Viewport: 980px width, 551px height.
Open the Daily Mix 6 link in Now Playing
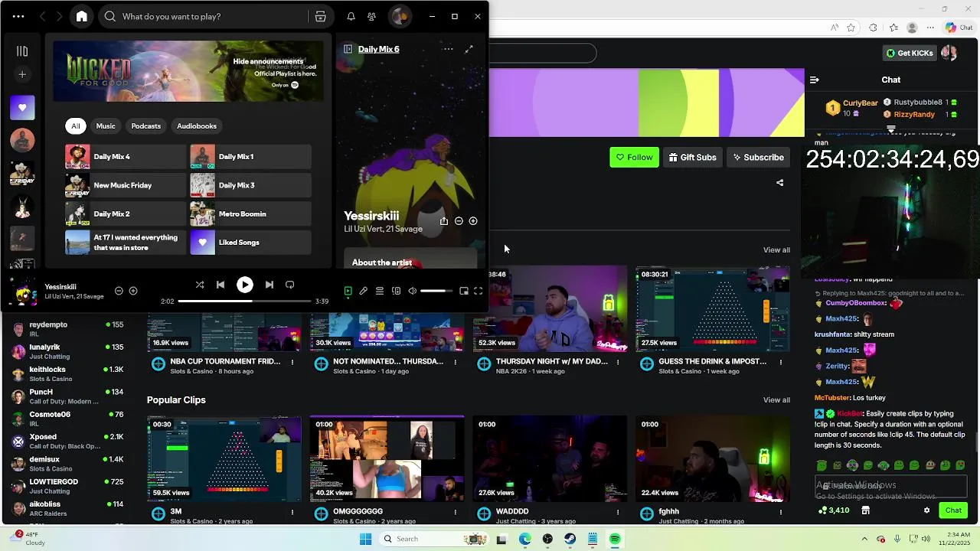coord(378,49)
